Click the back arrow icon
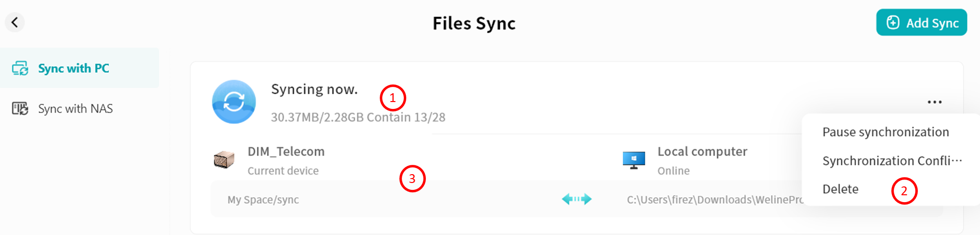Viewport: 980px width, 235px height. pyautogui.click(x=15, y=22)
